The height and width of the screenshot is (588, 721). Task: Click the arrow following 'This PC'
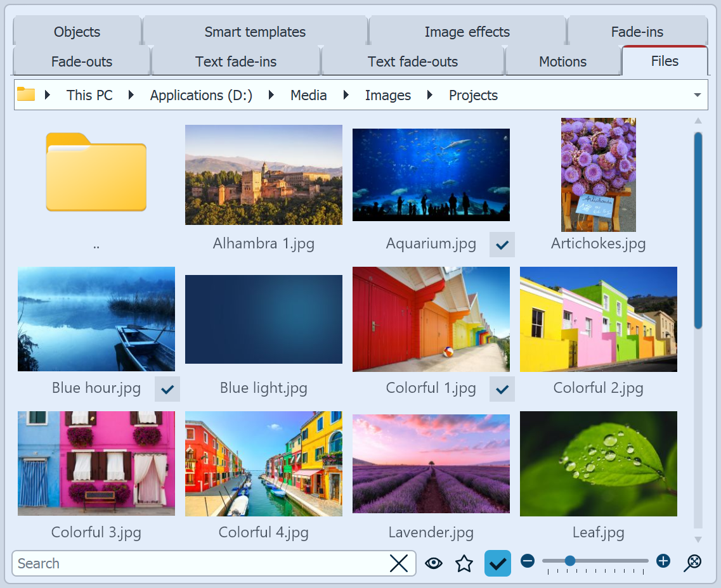coord(131,95)
